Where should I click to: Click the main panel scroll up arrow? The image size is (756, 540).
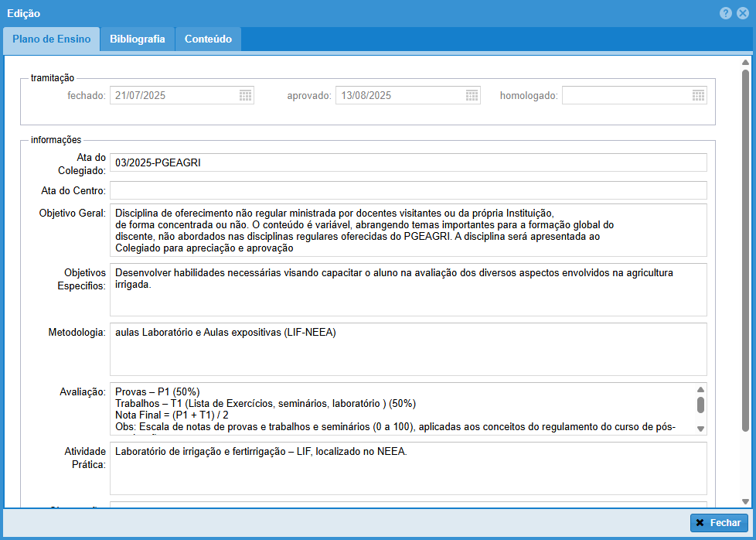coord(745,63)
